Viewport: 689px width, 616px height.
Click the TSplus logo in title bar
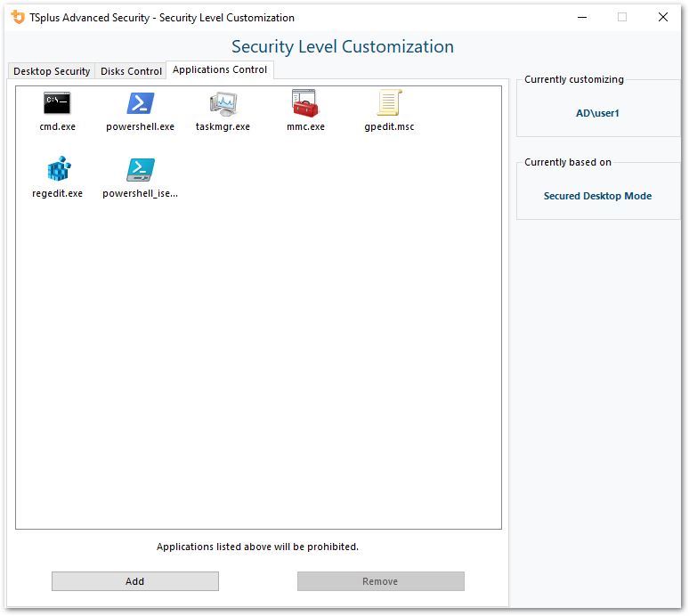click(x=17, y=17)
